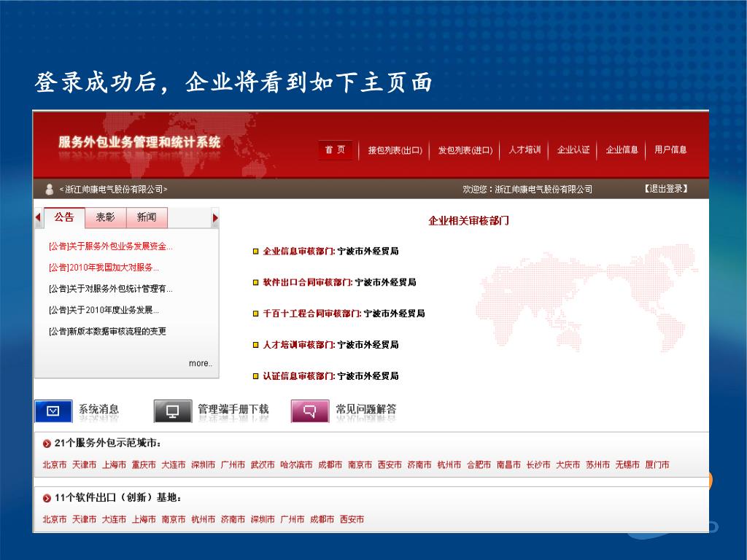Screen dimensions: 747x560
Task: Open 企业认证 menu item
Action: click(x=573, y=149)
